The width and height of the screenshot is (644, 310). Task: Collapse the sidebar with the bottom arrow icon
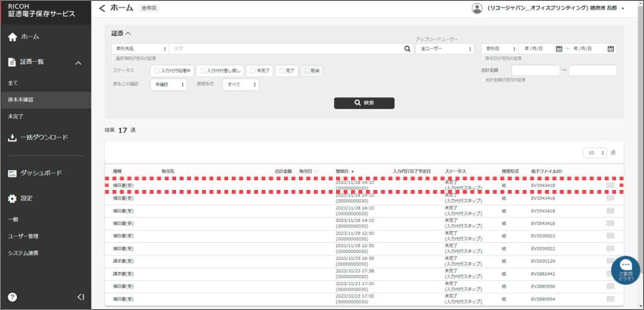coord(81,297)
